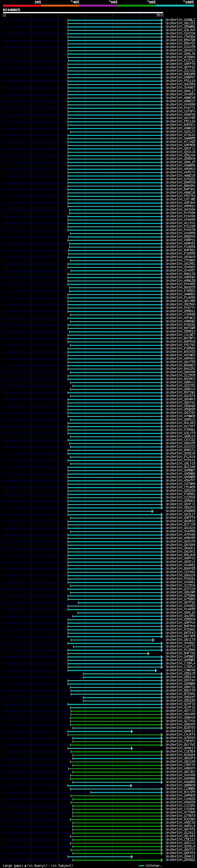Screen dimensions: 197x868
Task: Select label UniRef100_A5AP38
Action: tap(180, 115)
